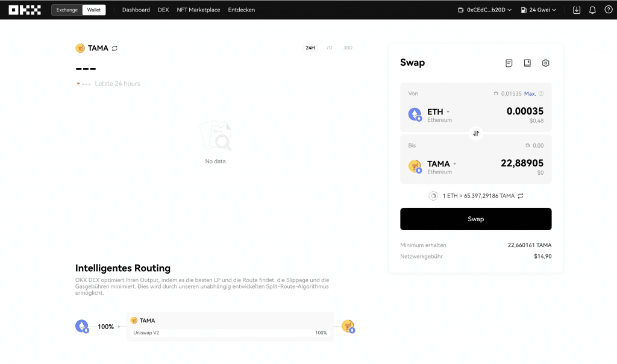
Task: Select the 7D chart range
Action: [329, 48]
